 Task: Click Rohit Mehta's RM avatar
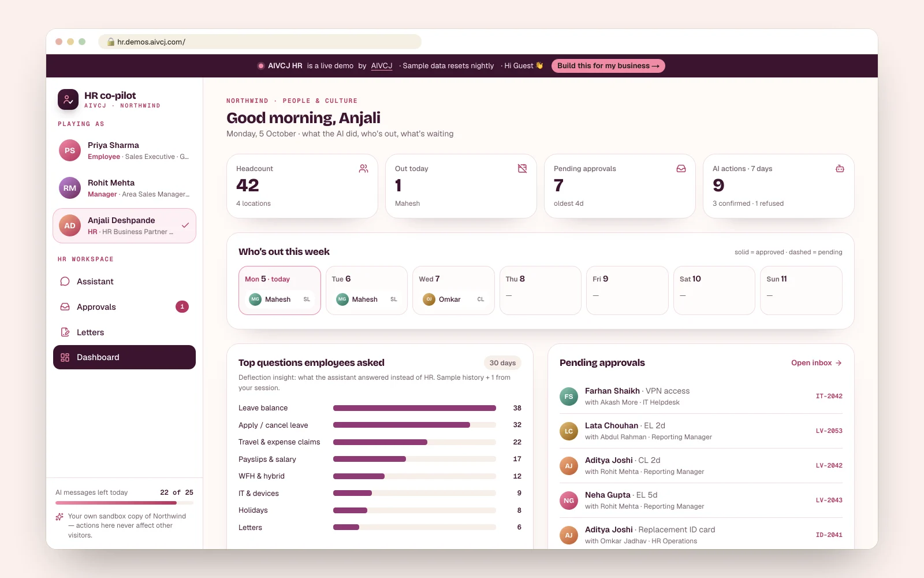70,188
